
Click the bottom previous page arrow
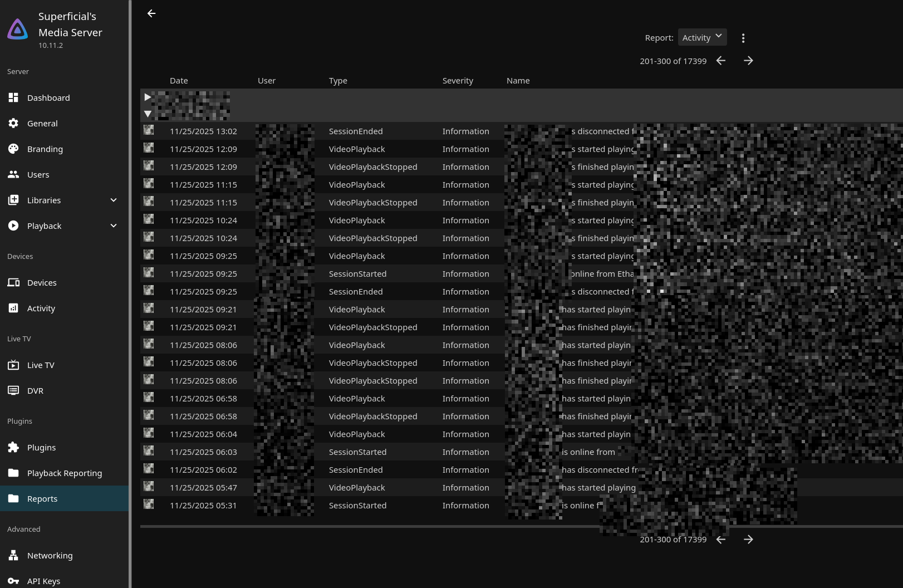pos(721,540)
